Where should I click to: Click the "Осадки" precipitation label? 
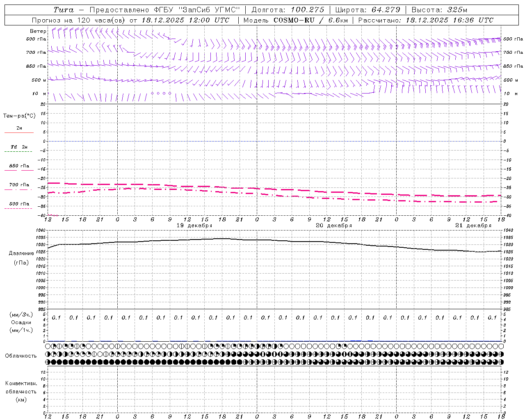coord(21,322)
